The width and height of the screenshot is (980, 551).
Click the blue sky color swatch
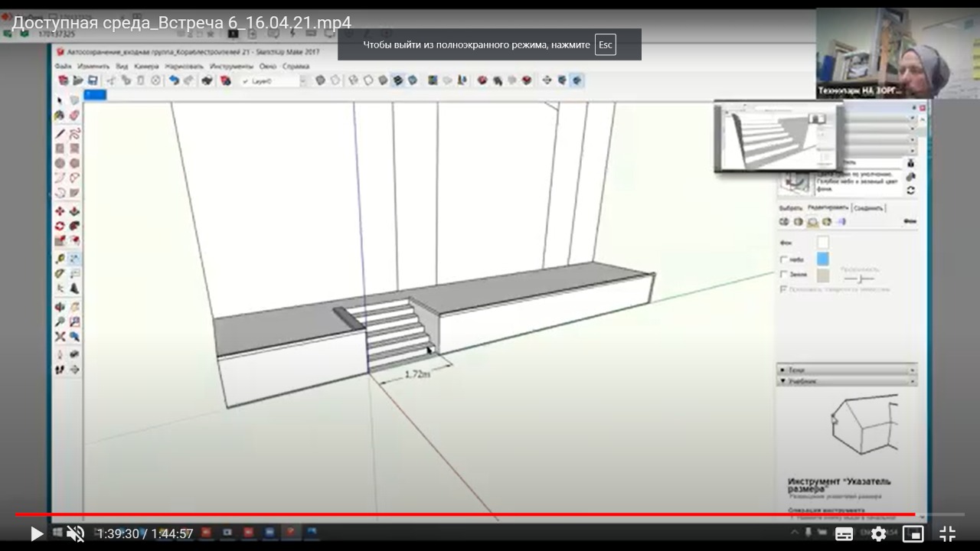pyautogui.click(x=822, y=259)
